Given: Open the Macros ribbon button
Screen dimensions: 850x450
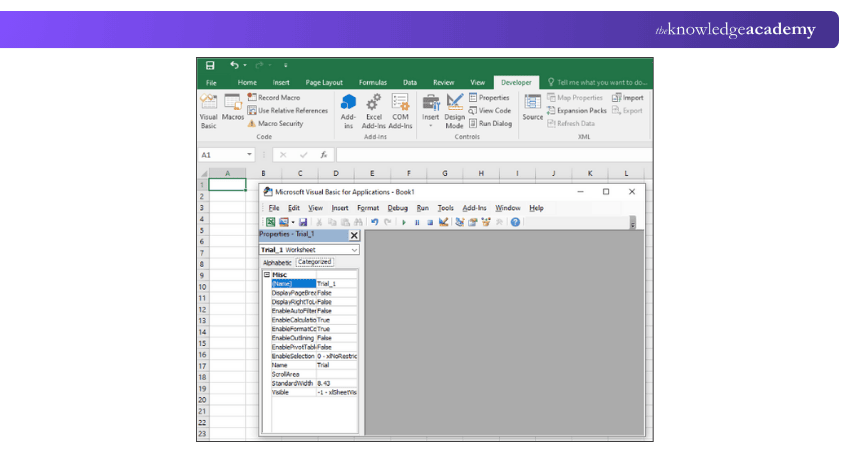Looking at the screenshot, I should click(232, 108).
